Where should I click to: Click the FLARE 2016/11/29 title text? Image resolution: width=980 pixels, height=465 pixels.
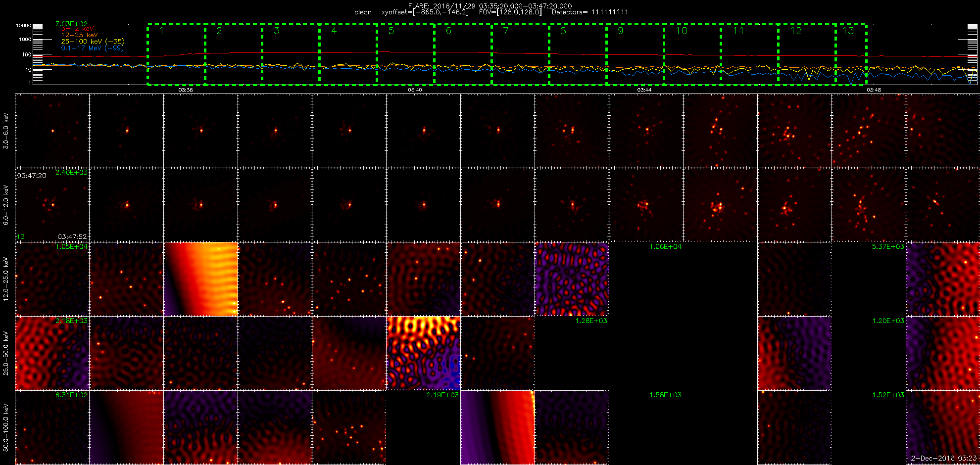click(x=490, y=6)
